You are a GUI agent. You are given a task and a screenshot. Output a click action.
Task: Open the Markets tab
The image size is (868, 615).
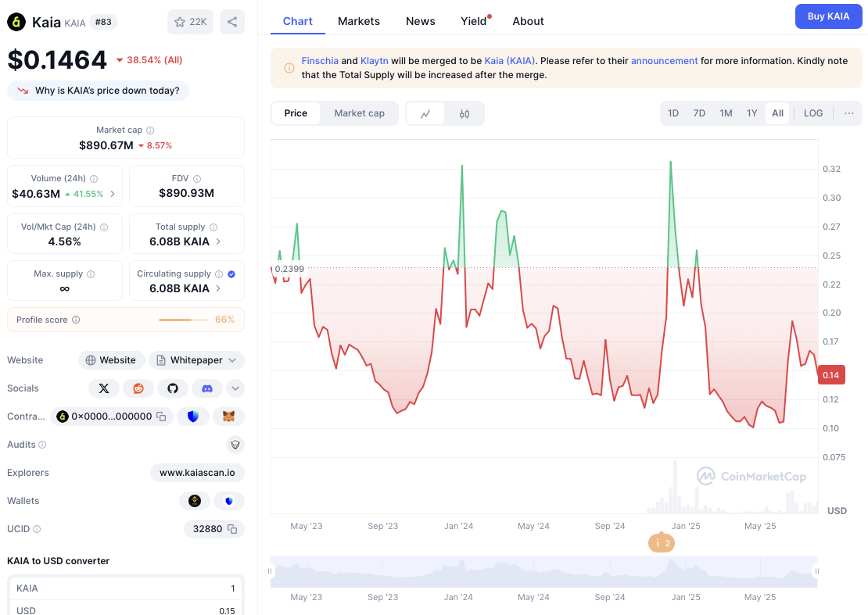pyautogui.click(x=359, y=21)
